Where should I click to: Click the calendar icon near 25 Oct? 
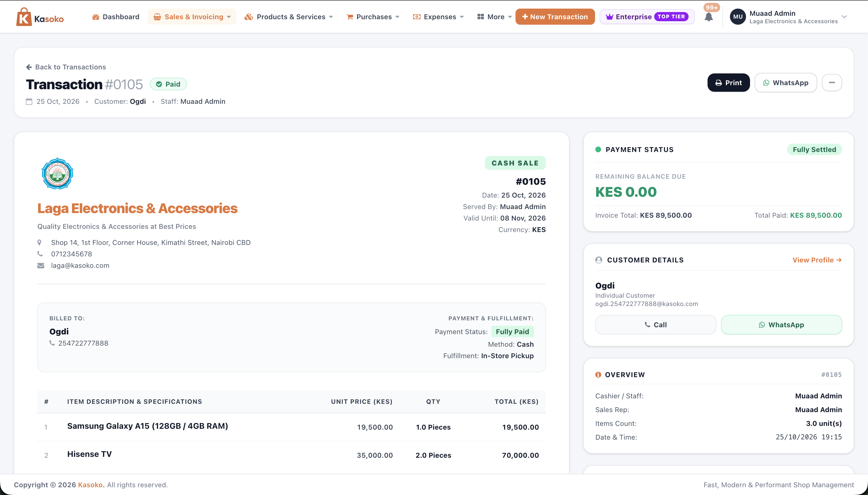(x=29, y=101)
